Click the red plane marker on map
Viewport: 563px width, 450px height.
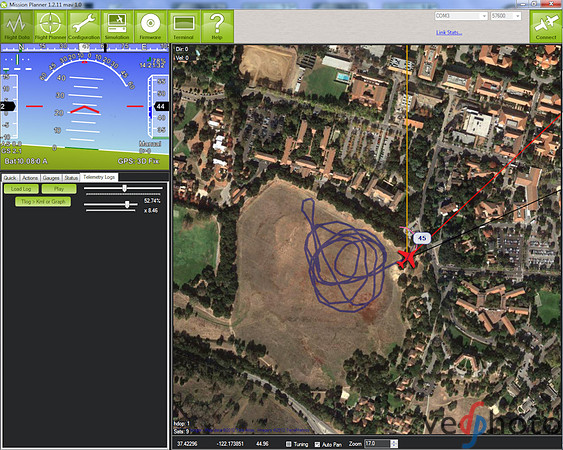click(407, 259)
